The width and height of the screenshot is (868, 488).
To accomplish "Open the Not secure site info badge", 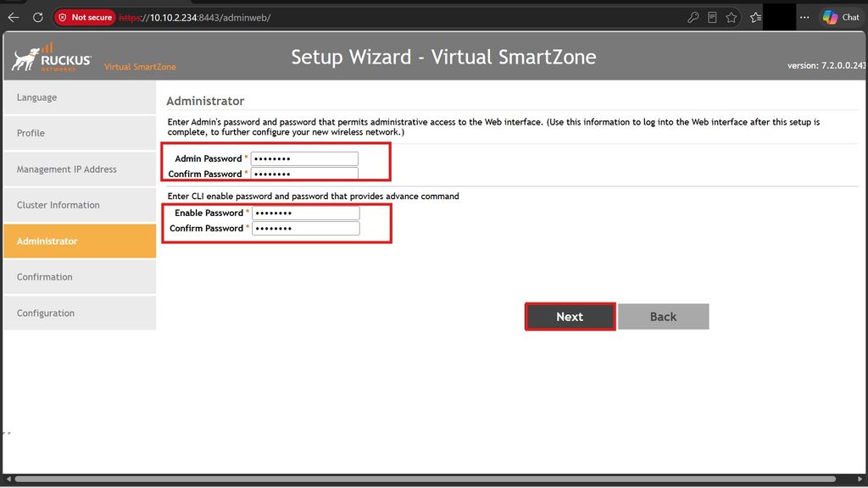I will pos(85,17).
